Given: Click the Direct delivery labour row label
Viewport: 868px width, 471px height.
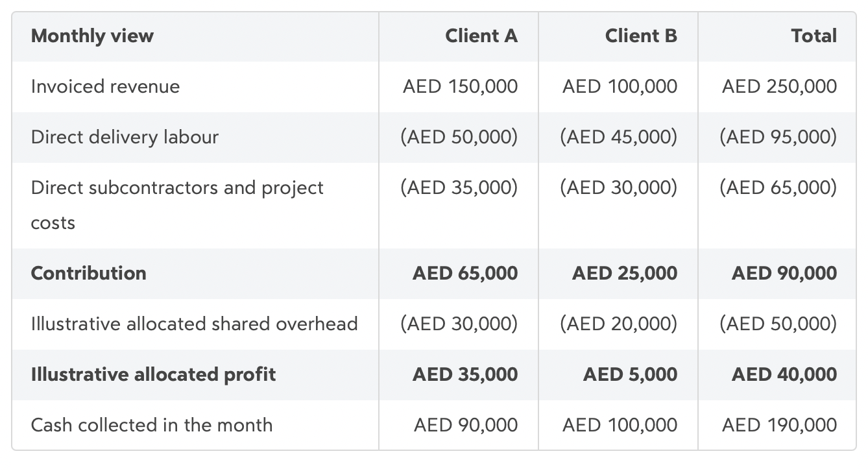Looking at the screenshot, I should click(125, 137).
